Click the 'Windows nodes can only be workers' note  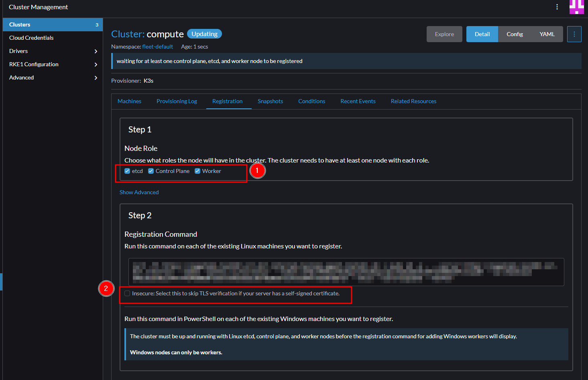(x=176, y=352)
